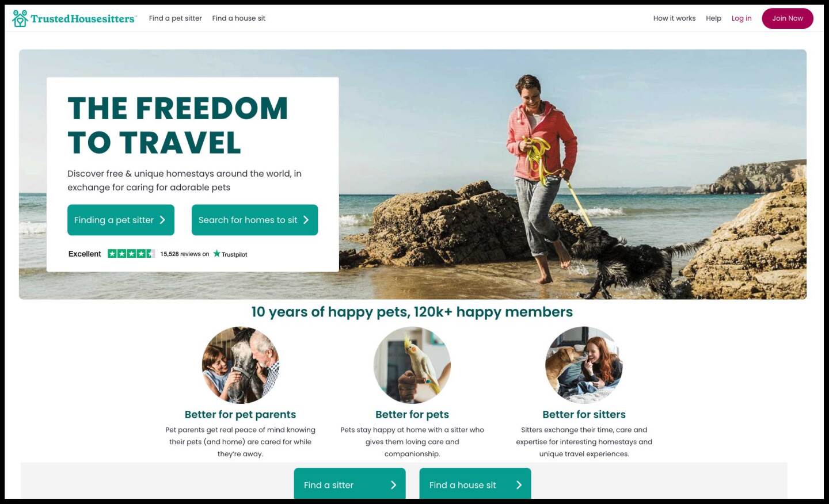Click the cockatiel bird circular photo
This screenshot has height=504, width=829.
pos(412,365)
